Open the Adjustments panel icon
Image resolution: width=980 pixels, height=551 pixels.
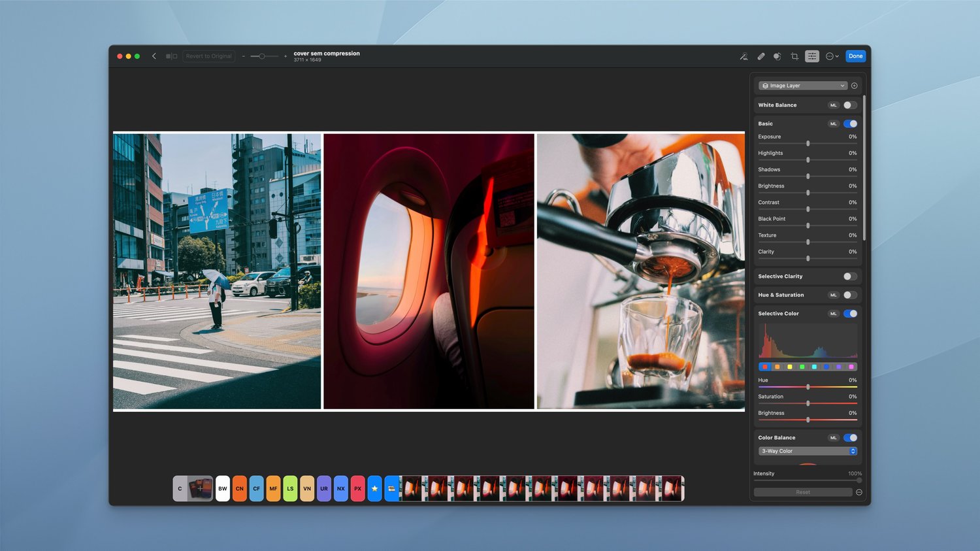[x=811, y=56]
